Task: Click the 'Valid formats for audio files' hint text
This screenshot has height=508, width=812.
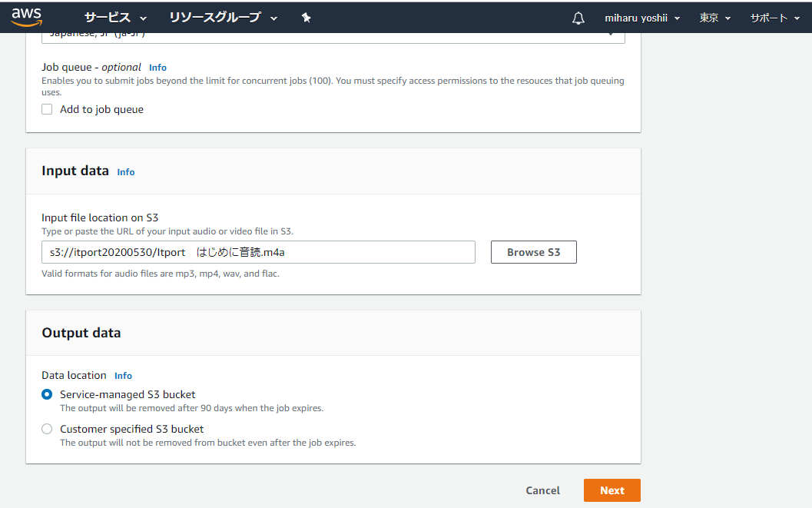Action: [x=161, y=274]
